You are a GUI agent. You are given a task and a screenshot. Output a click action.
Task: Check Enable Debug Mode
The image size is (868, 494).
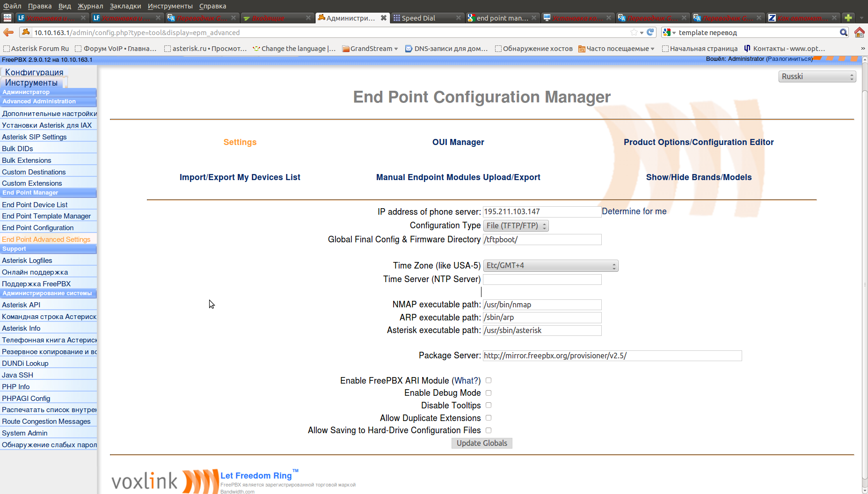(x=488, y=393)
